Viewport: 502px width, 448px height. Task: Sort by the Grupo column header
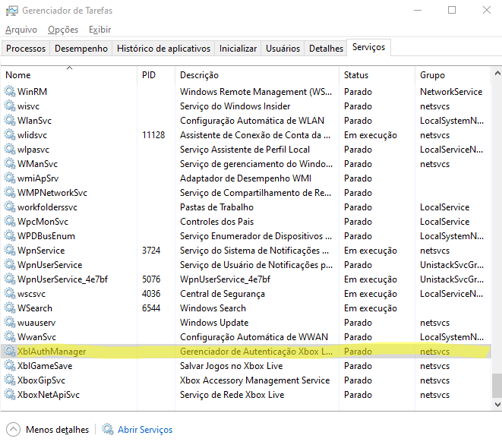coord(453,75)
